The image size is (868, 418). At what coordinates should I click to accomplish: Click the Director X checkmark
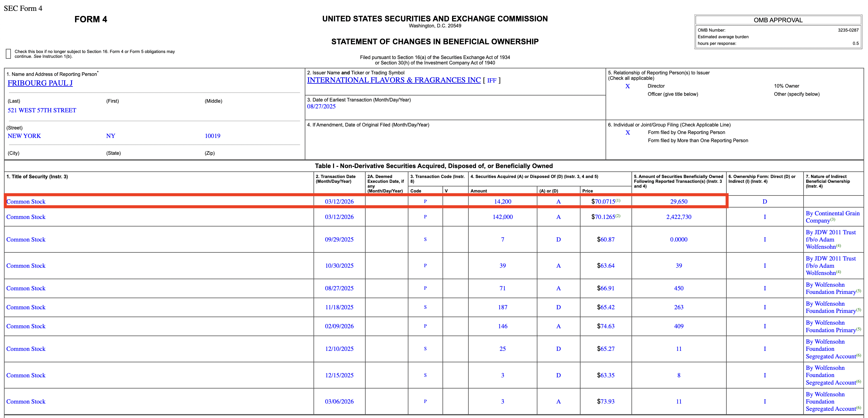627,86
